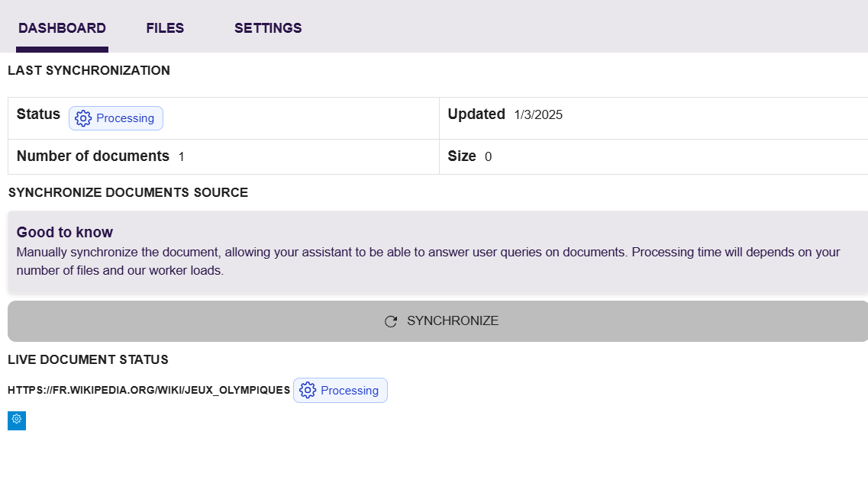
Task: Click the Number of documents label
Action: (x=93, y=156)
